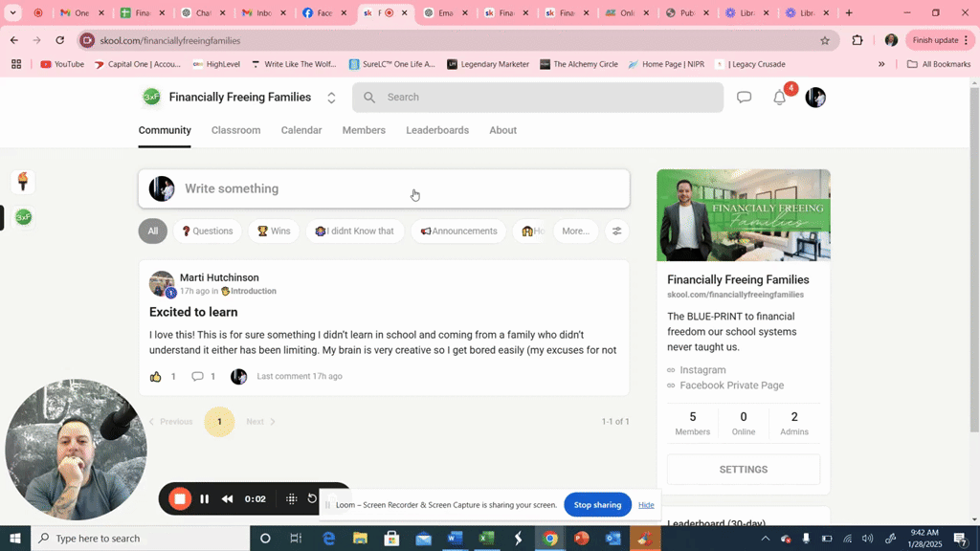Screen dimensions: 980x551
Task: Reload the current page
Action: click(x=60, y=40)
